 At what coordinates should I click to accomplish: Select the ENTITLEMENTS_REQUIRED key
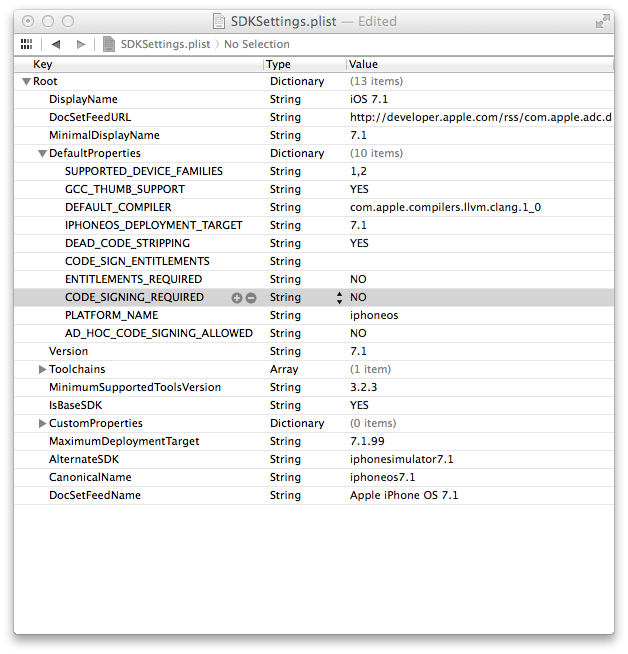(x=133, y=279)
